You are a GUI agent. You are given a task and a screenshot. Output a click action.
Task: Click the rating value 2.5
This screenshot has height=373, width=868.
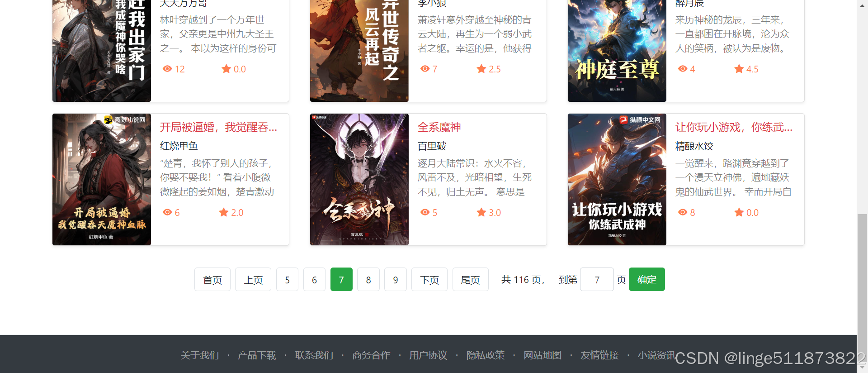coord(495,69)
